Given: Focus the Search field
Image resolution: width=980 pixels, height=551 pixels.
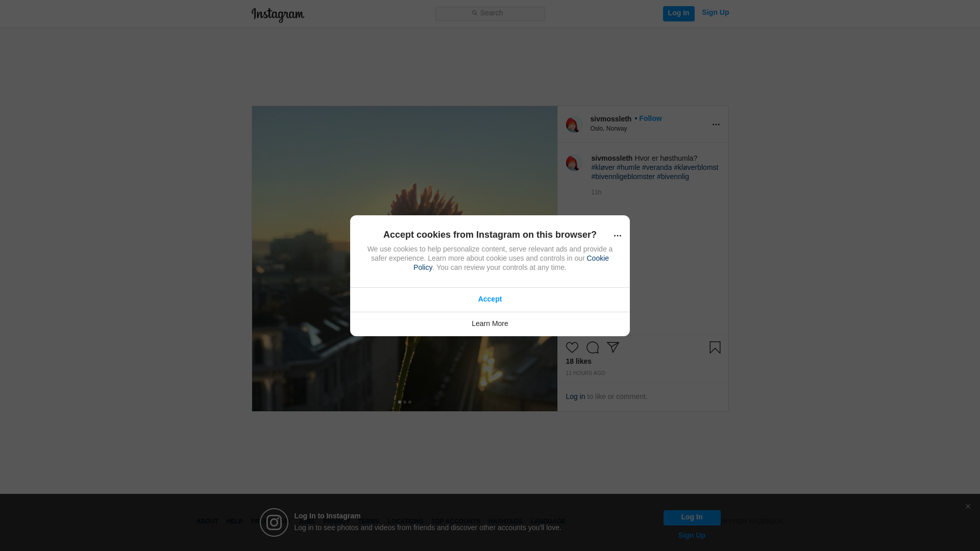Looking at the screenshot, I should coord(489,13).
